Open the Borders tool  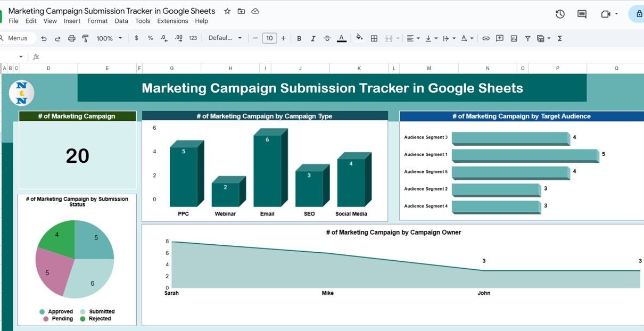(x=374, y=38)
